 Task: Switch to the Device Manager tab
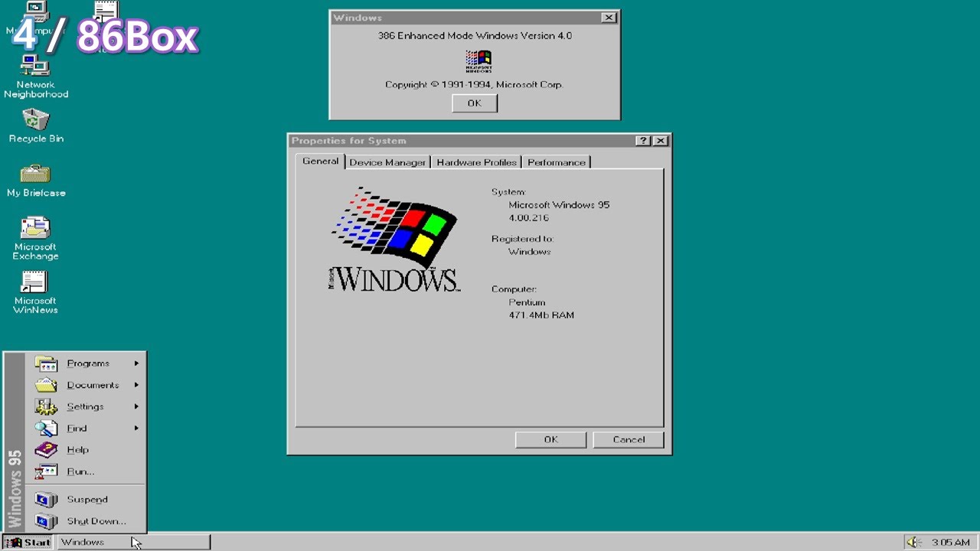point(387,162)
